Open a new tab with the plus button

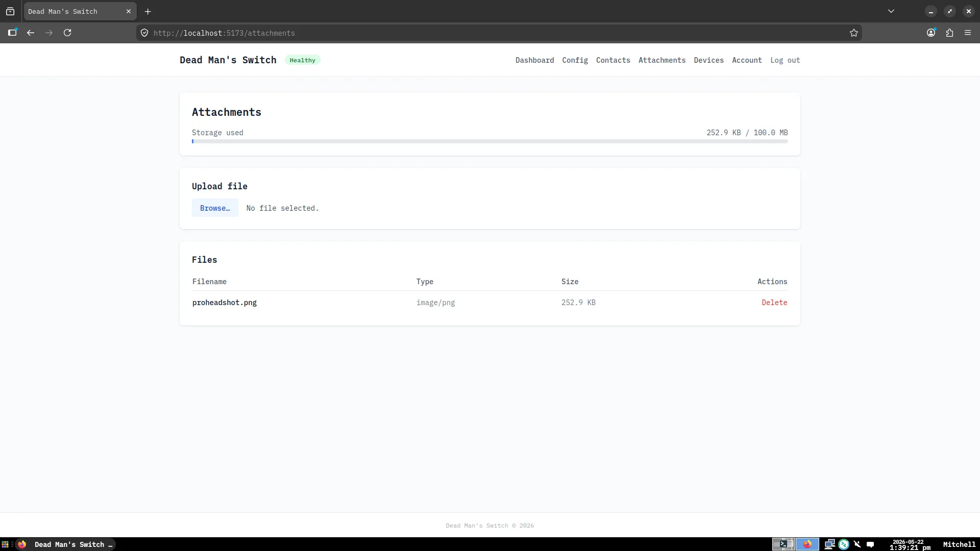coord(148,11)
